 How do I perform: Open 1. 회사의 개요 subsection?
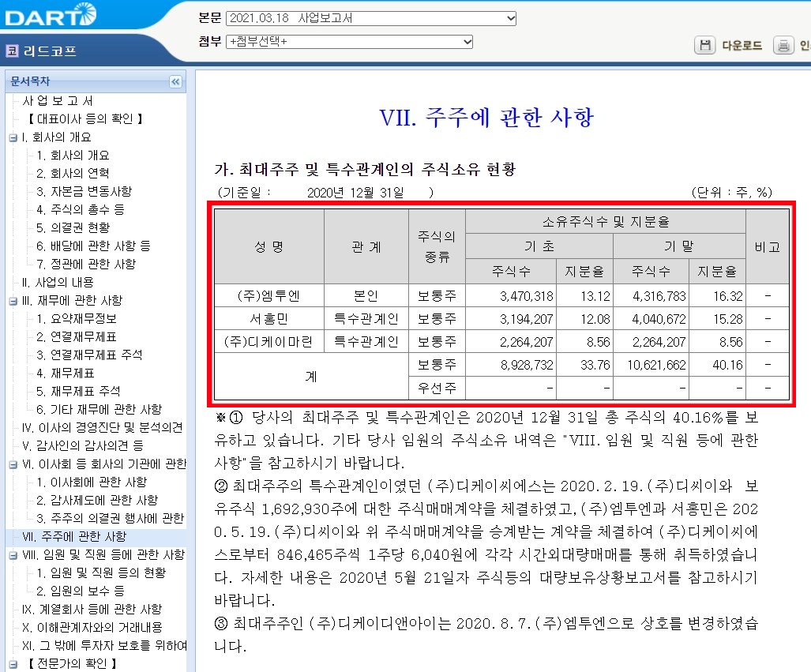pos(73,156)
